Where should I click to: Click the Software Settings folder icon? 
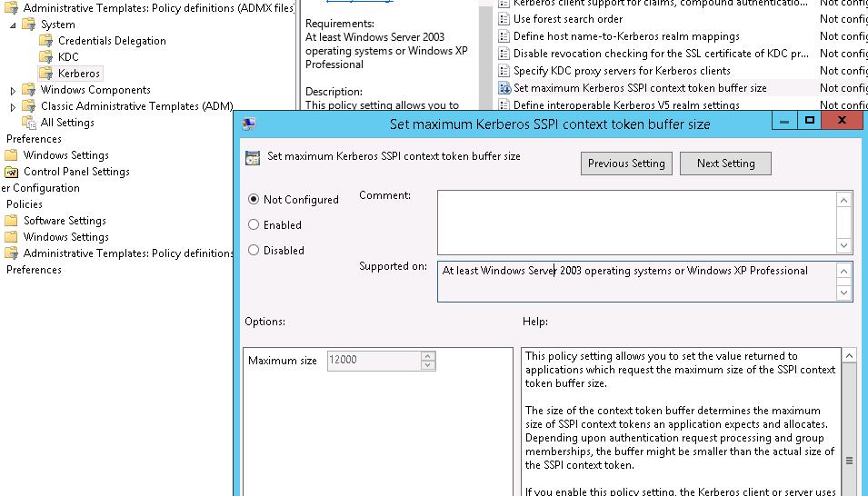tap(12, 221)
